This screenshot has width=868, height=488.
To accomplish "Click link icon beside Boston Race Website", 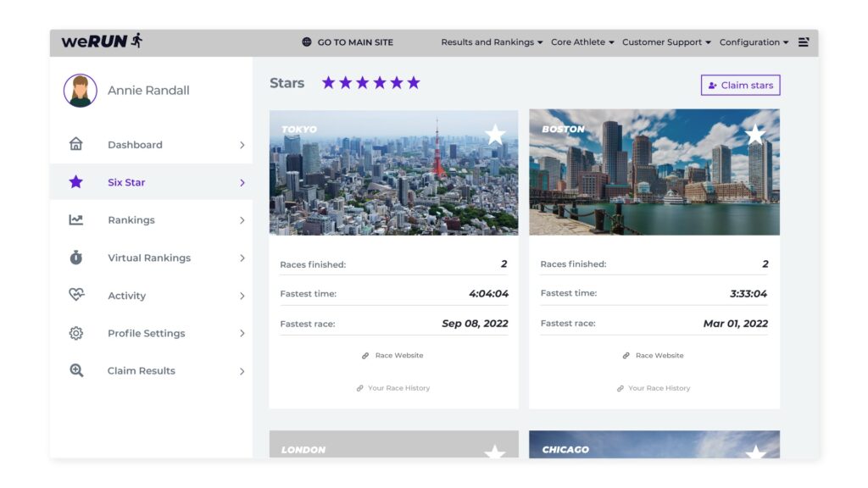I will (626, 356).
